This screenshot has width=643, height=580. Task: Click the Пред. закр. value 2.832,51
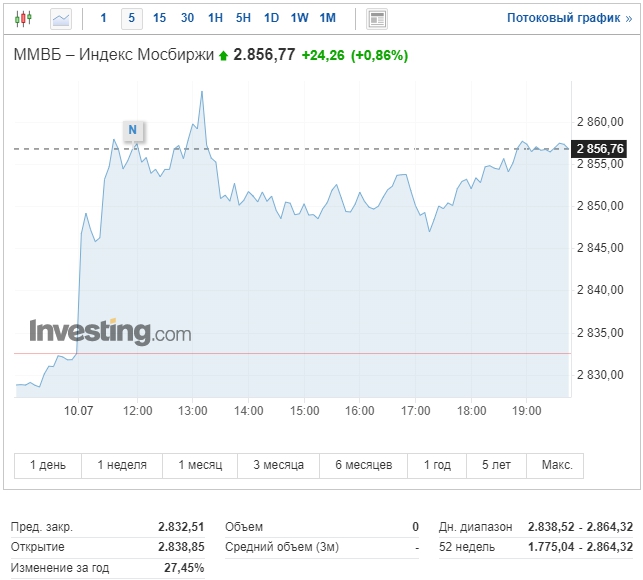tap(181, 527)
